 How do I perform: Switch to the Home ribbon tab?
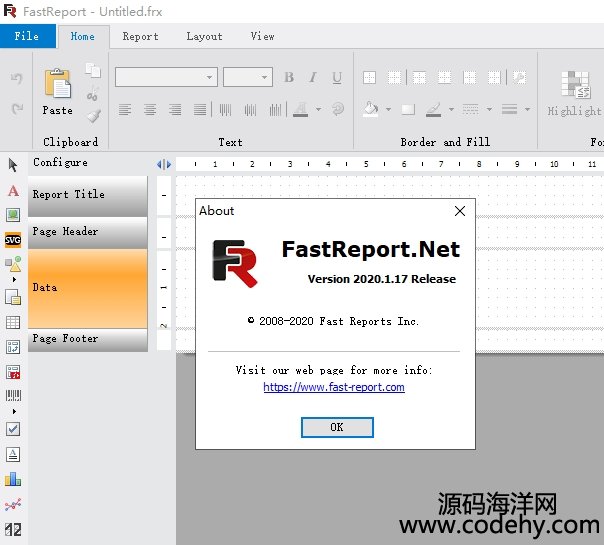tap(83, 37)
